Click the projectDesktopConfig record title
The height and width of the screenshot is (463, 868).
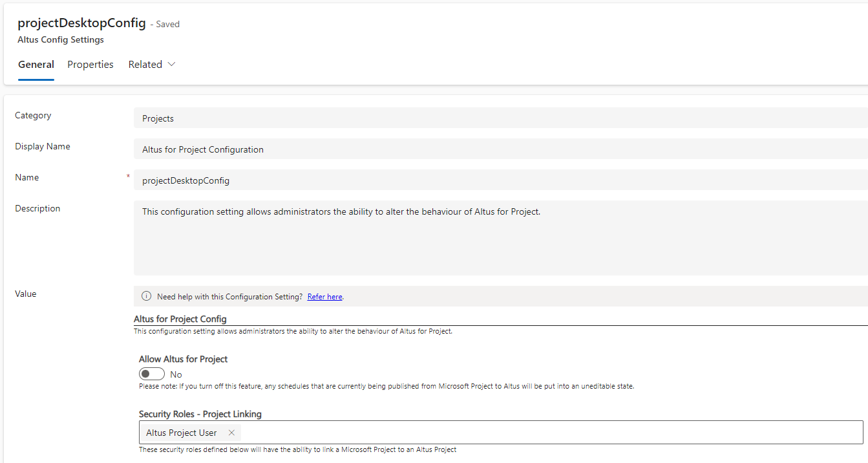click(x=82, y=23)
